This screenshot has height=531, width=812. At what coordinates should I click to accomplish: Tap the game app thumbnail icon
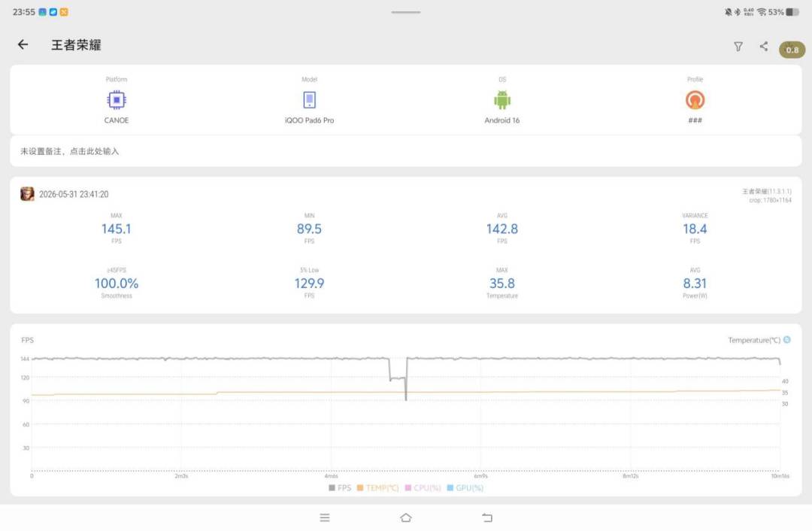28,194
